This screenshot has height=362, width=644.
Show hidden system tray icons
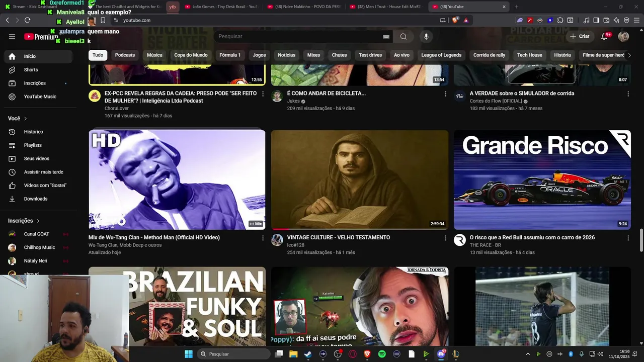point(528,354)
